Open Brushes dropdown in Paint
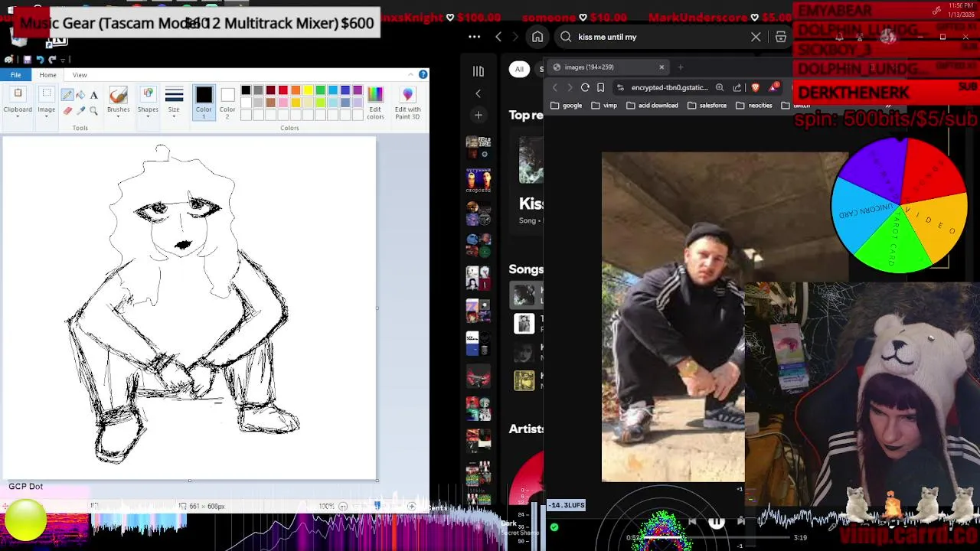The width and height of the screenshot is (980, 551). 118,103
